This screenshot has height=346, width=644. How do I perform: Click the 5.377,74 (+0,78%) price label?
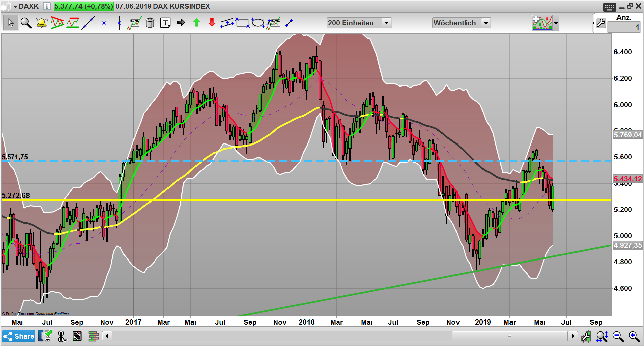coord(84,6)
